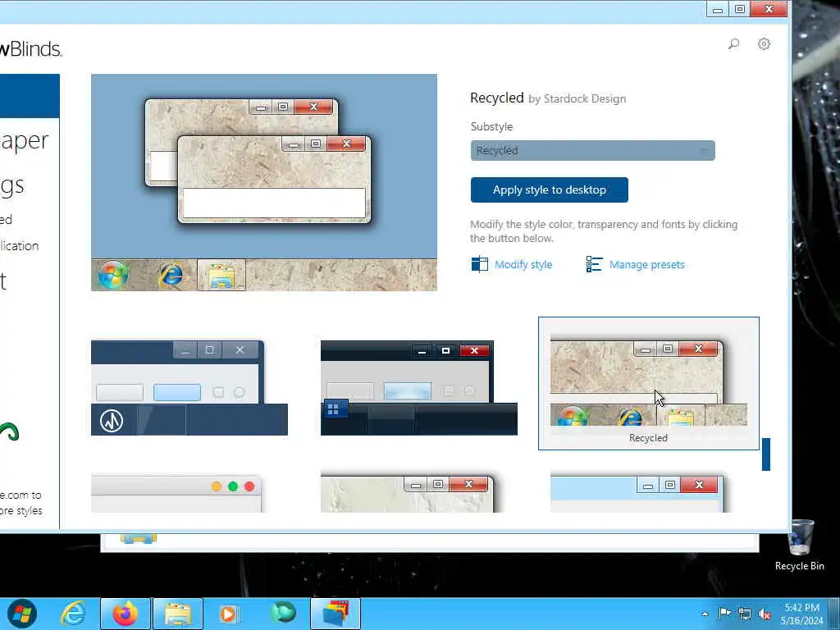Select the Recycle Bin desktop icon

[800, 546]
